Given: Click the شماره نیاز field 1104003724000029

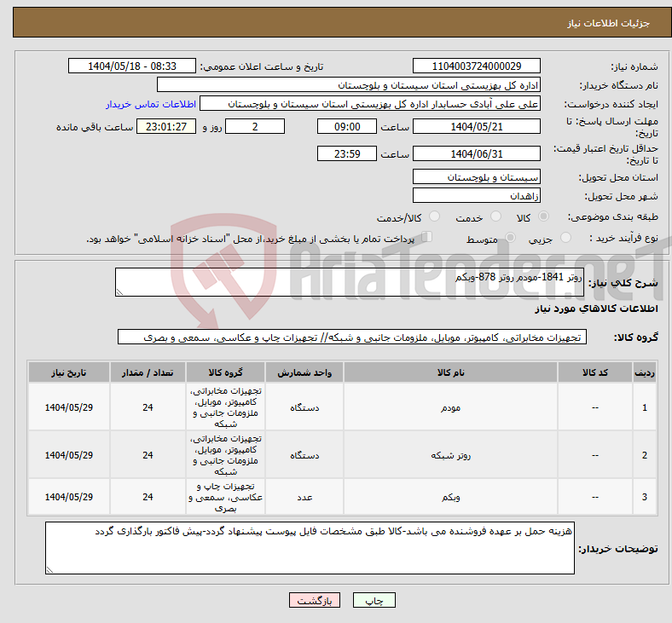Looking at the screenshot, I should coord(476,66).
